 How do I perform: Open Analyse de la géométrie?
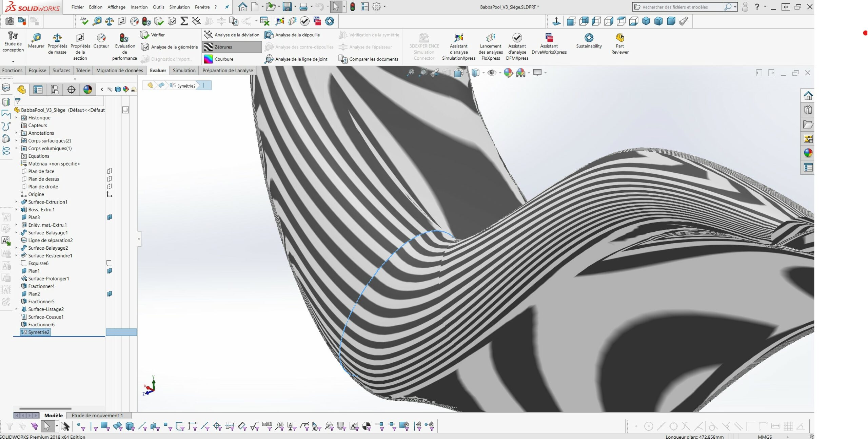click(169, 47)
